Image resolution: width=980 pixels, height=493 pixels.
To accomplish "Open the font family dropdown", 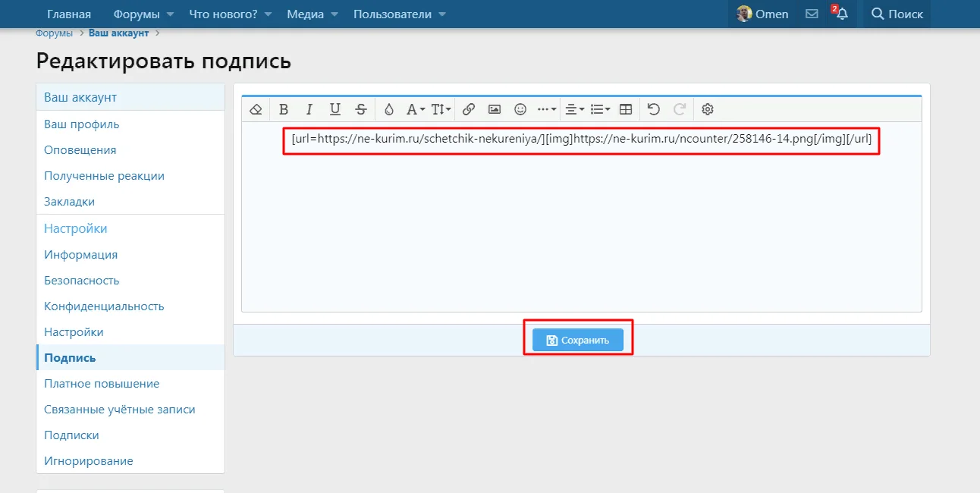I will click(x=416, y=109).
